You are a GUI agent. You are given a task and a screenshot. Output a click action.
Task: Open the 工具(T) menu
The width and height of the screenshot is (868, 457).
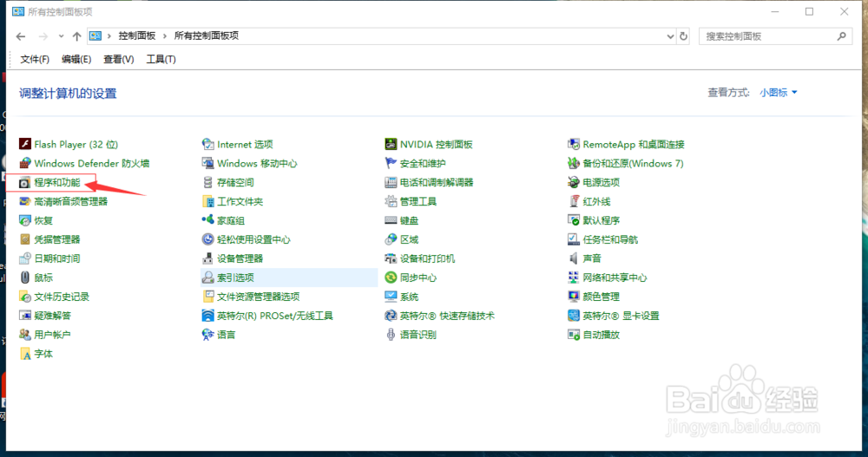pos(161,59)
